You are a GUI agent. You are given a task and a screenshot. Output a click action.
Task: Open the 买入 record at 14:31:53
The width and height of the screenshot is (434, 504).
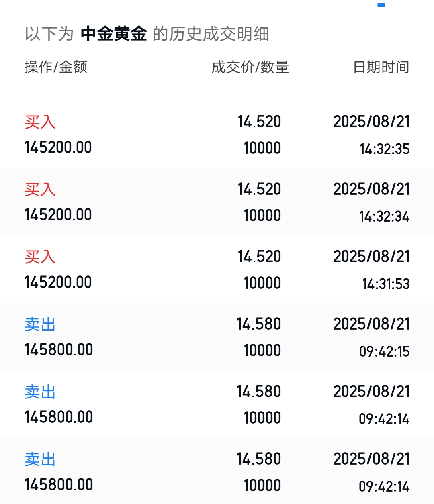(x=217, y=269)
